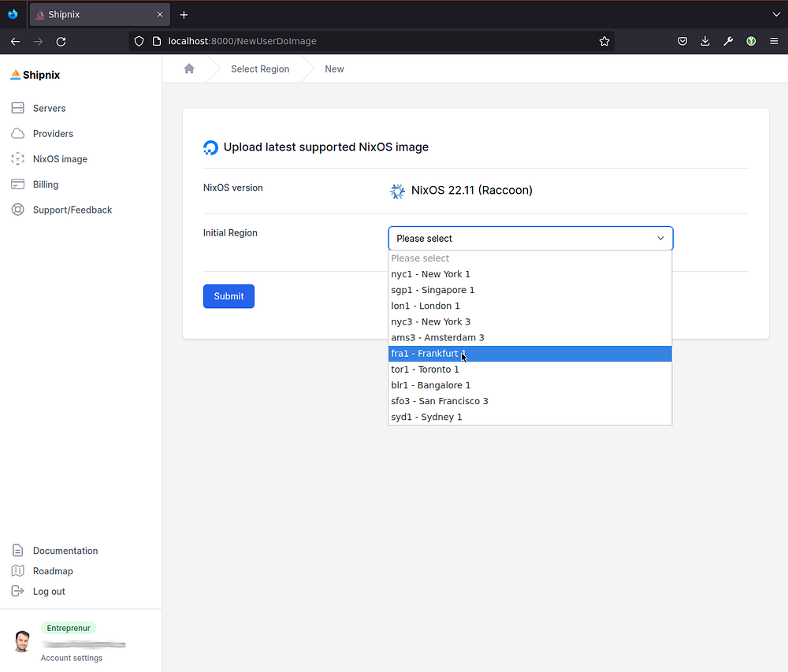This screenshot has width=788, height=672.
Task: Reload the page
Action: 61,41
